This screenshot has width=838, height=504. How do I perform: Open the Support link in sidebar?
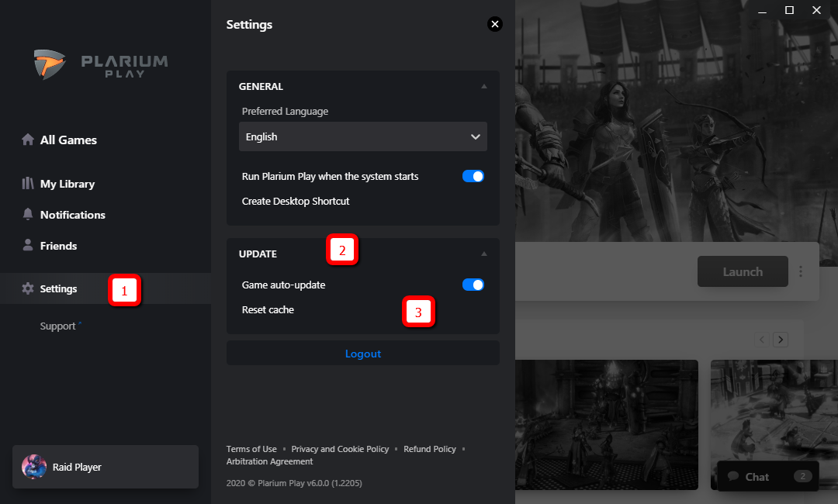tap(58, 326)
